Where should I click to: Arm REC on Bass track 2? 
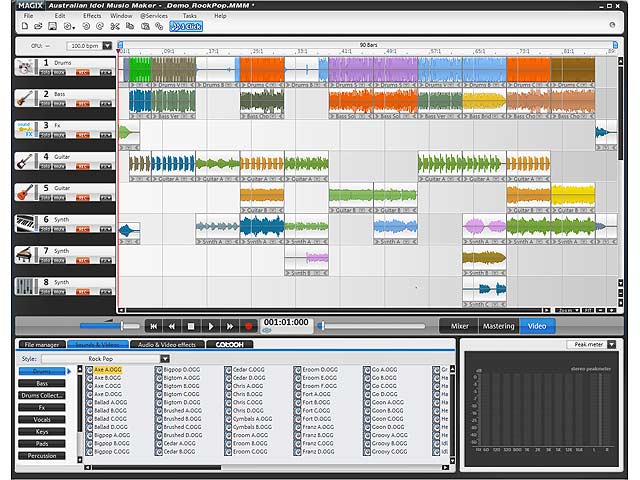(x=82, y=104)
